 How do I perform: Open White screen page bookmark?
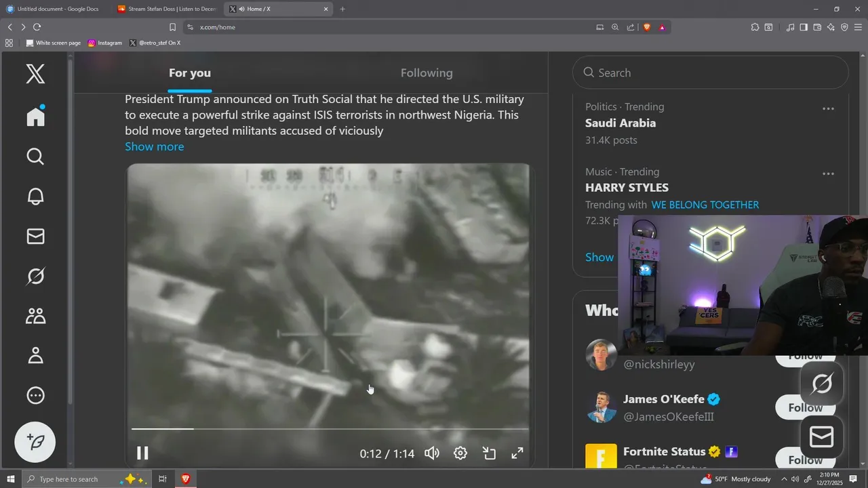(x=54, y=43)
